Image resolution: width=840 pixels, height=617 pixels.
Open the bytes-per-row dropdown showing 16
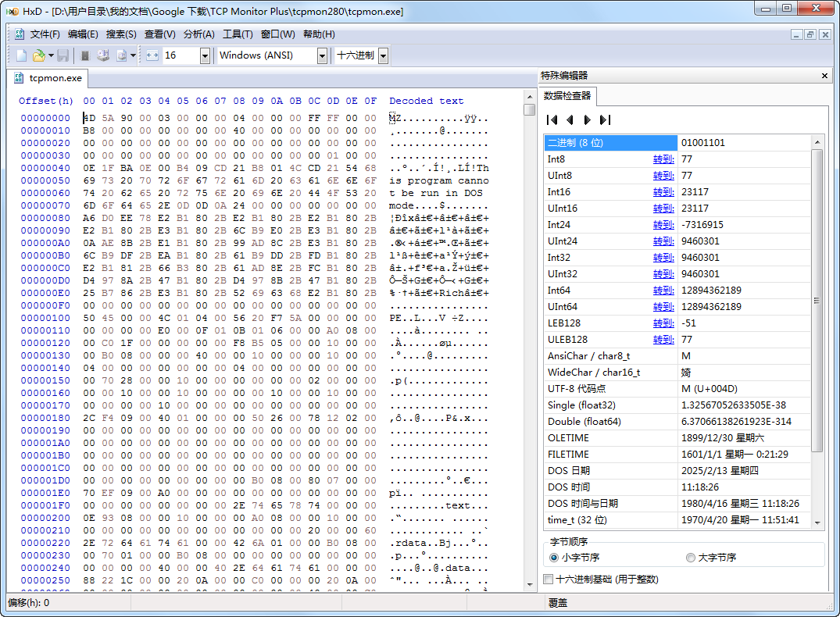[205, 55]
